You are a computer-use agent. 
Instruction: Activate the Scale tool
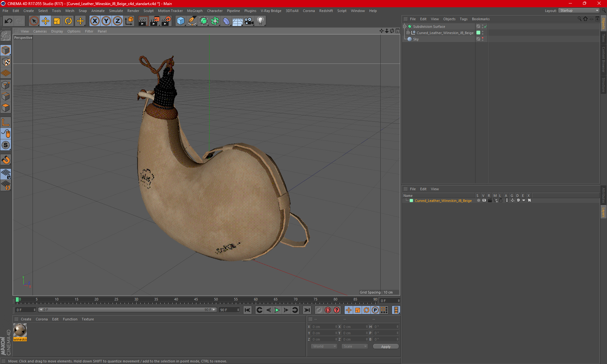pyautogui.click(x=57, y=21)
